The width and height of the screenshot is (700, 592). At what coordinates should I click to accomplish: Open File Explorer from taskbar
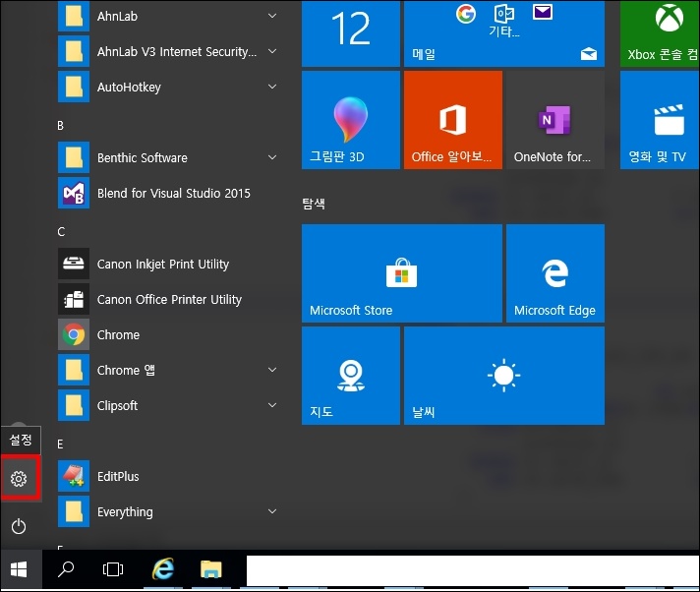[x=211, y=569]
